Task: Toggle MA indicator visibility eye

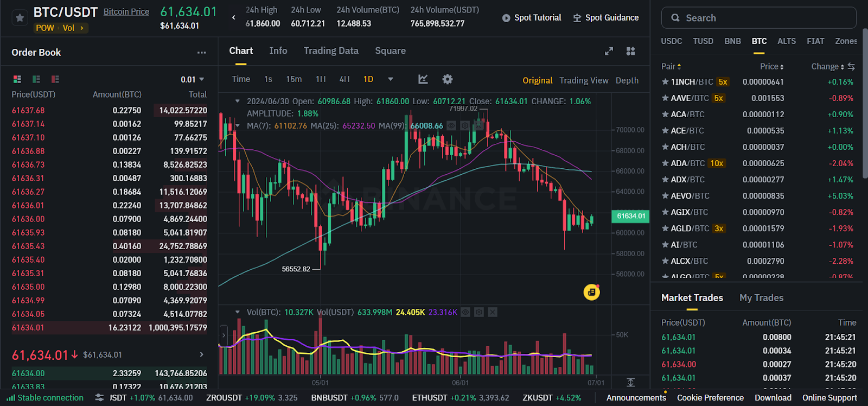Action: tap(451, 125)
